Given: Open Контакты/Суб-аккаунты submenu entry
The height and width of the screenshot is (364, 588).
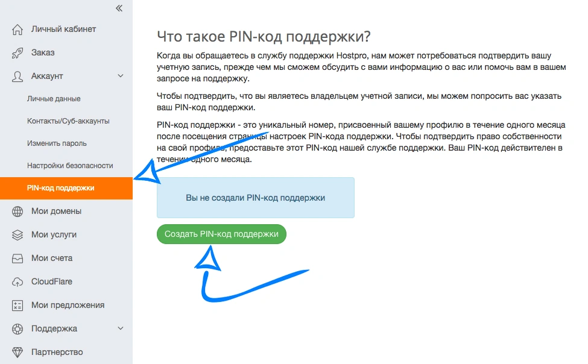Looking at the screenshot, I should click(68, 121).
